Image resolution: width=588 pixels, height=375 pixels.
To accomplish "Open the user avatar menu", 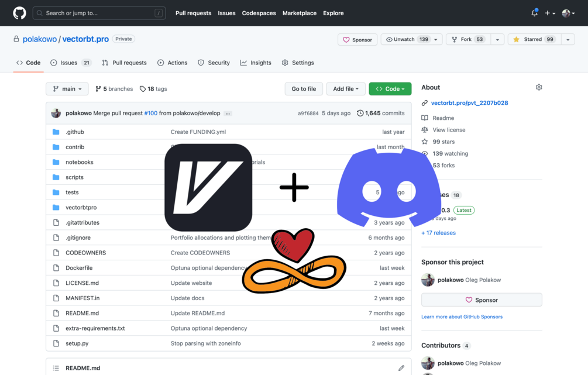I will coord(568,13).
